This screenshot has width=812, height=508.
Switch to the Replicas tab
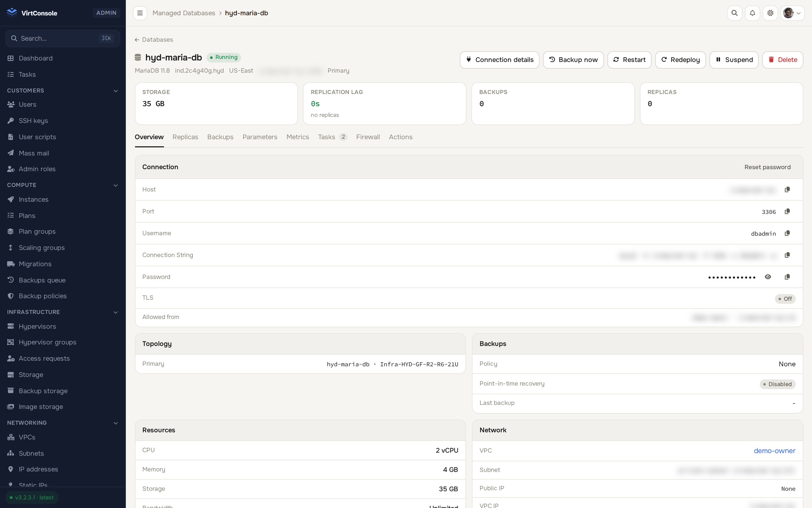tap(185, 137)
